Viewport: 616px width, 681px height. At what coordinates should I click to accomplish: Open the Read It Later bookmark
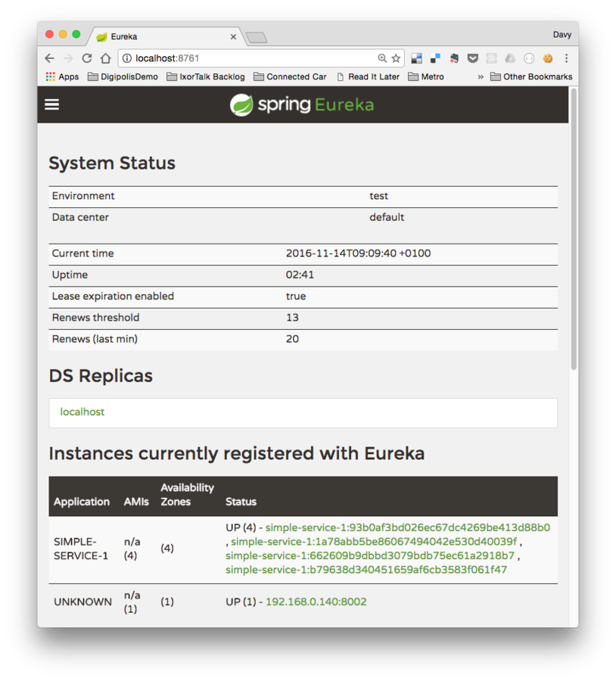click(x=368, y=77)
